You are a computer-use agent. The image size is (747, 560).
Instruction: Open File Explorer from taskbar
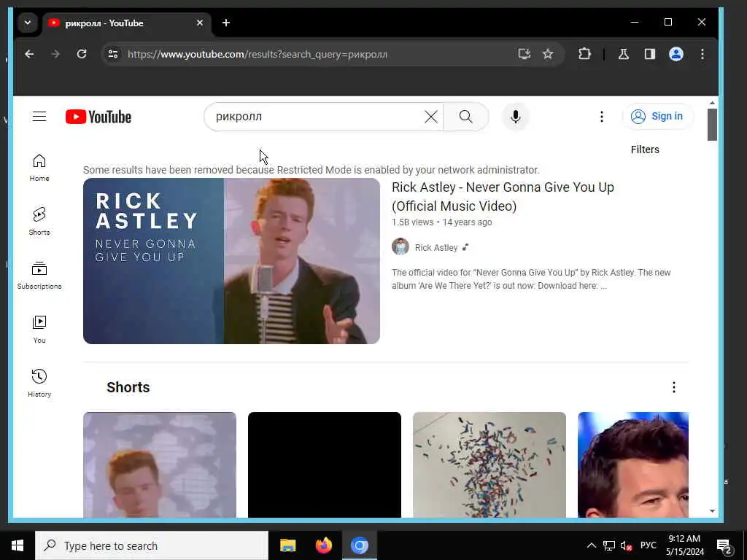pos(287,545)
